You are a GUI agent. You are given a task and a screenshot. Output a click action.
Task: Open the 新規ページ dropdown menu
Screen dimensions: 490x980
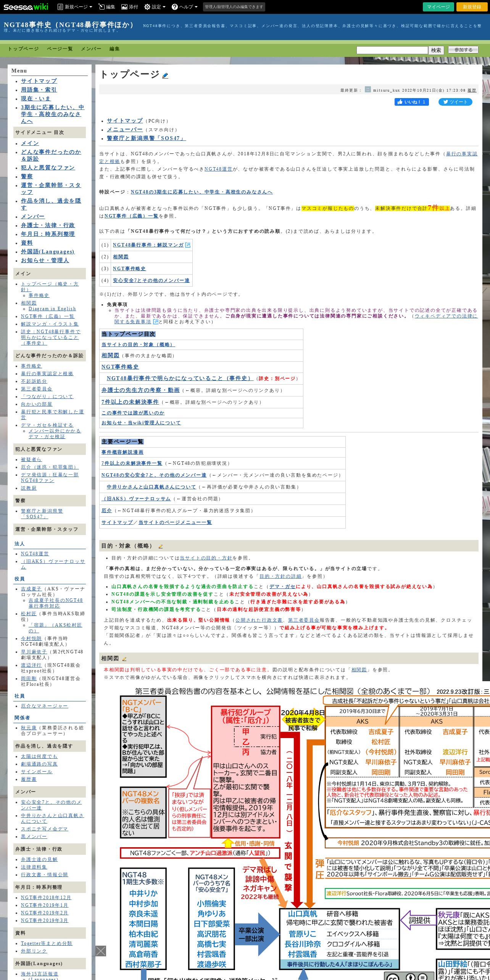coord(75,7)
